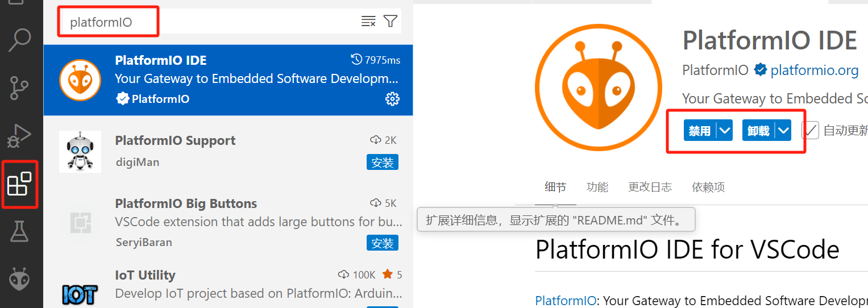This screenshot has height=308, width=868.
Task: Switch to the 依赖项 tab
Action: [x=708, y=187]
